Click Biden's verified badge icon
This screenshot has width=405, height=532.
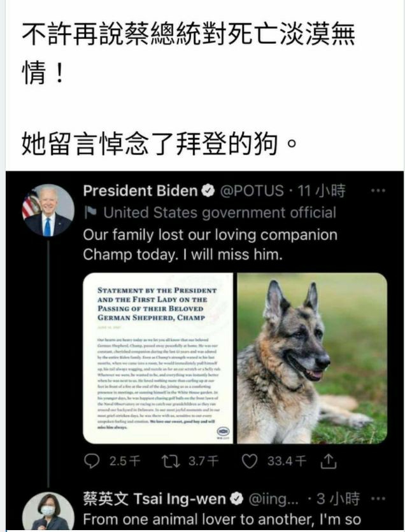point(208,191)
